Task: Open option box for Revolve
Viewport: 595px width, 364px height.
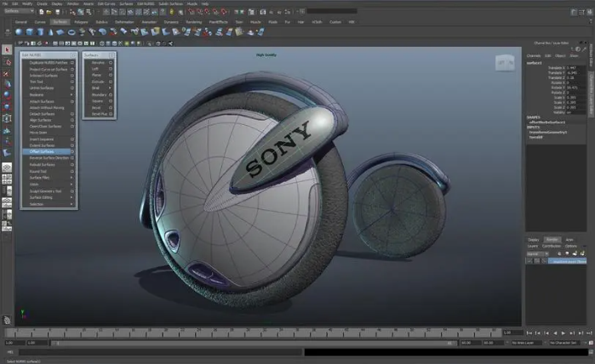Action: tap(111, 63)
